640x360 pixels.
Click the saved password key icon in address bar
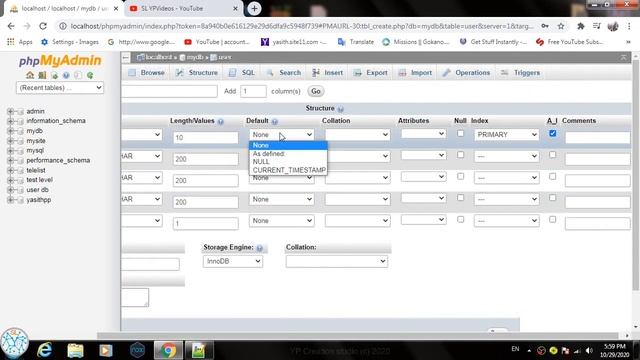(545, 26)
